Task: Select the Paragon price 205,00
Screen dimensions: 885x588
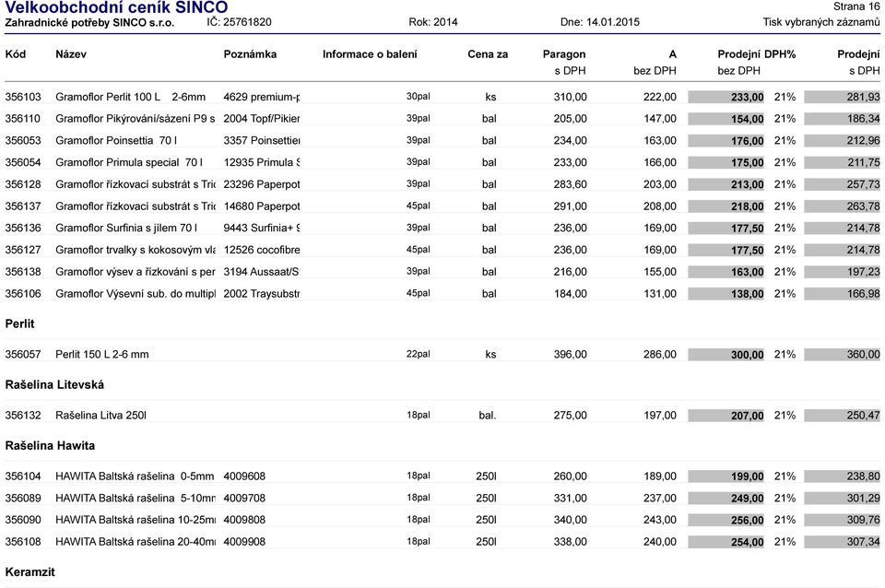Action: pos(570,119)
